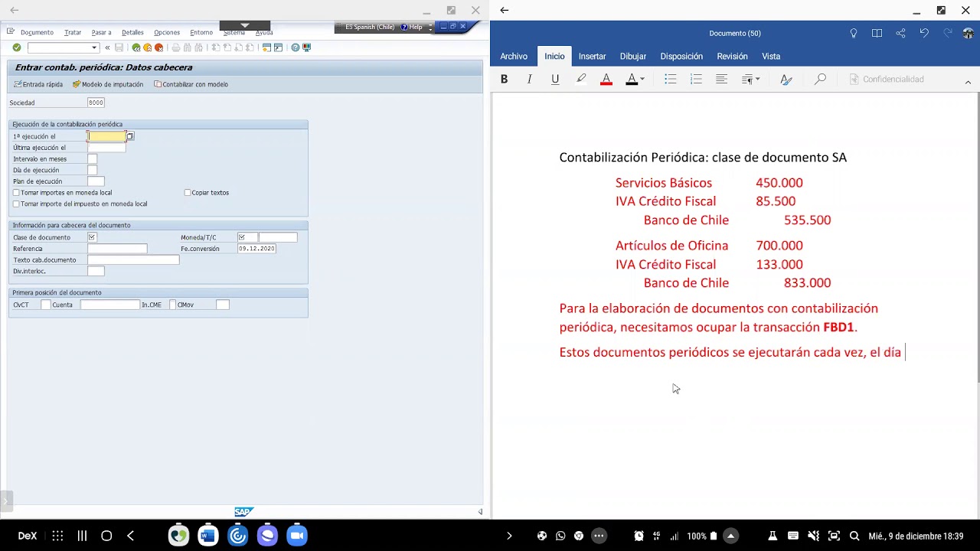Collapse the Word ribbon with the chevron
This screenshot has height=551, width=980.
click(x=968, y=82)
